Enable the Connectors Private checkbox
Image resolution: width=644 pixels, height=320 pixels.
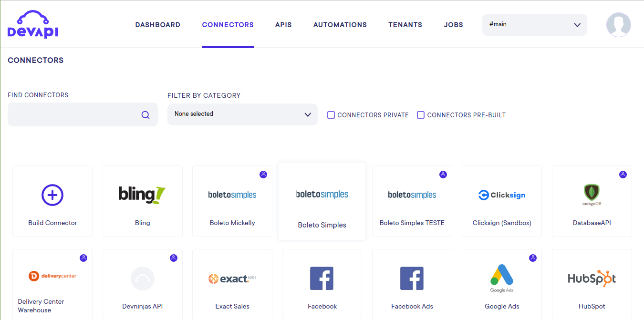[x=331, y=115]
